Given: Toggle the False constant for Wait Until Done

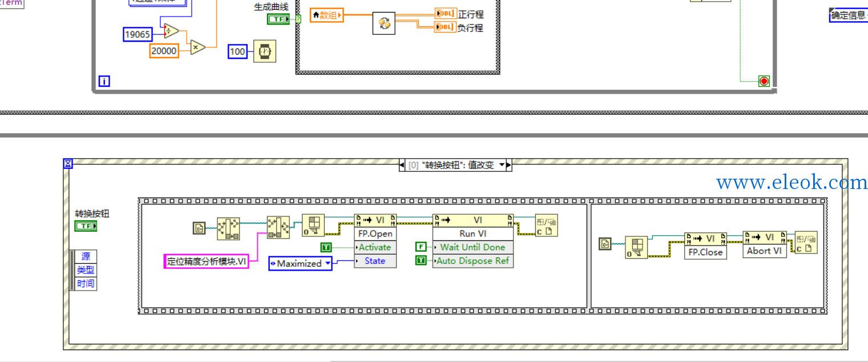Looking at the screenshot, I should coord(421,247).
